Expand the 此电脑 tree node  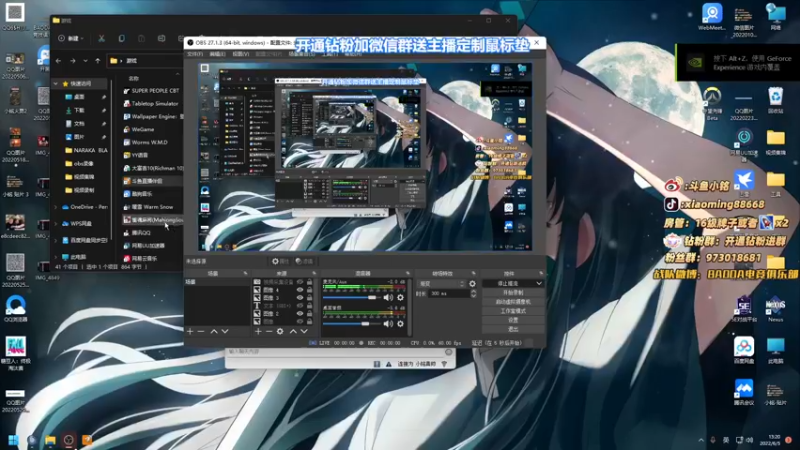coord(56,257)
